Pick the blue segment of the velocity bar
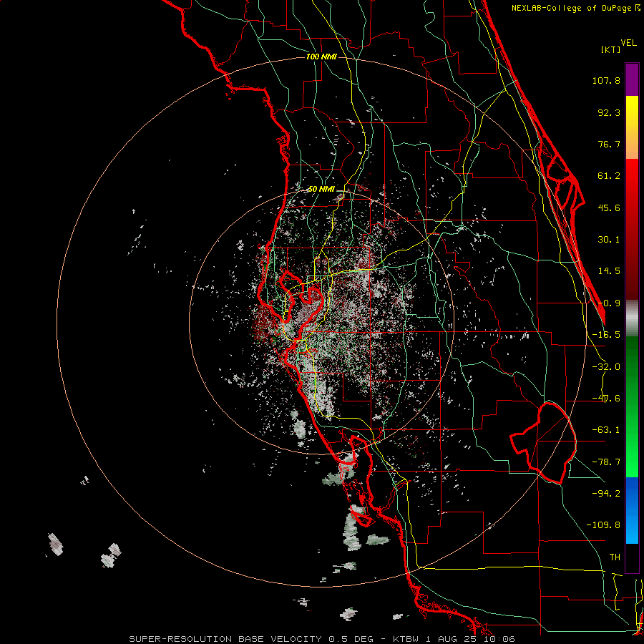Screen dimensions: 644x644 coord(632,510)
